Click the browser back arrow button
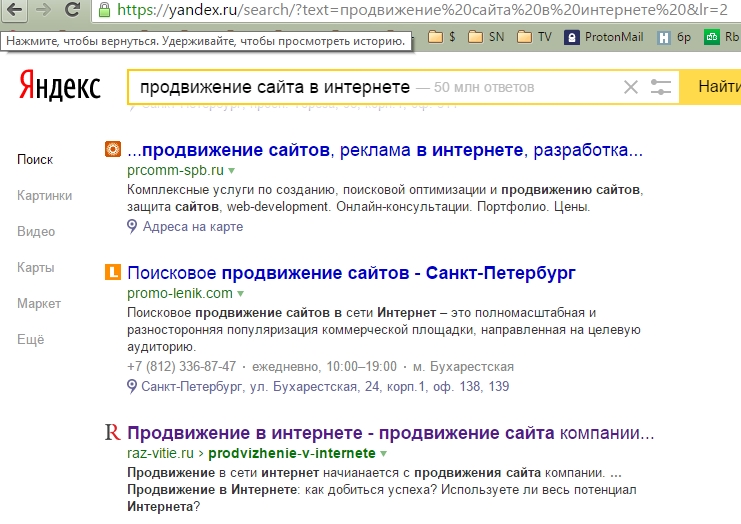The height and width of the screenshot is (524, 741). point(14,9)
